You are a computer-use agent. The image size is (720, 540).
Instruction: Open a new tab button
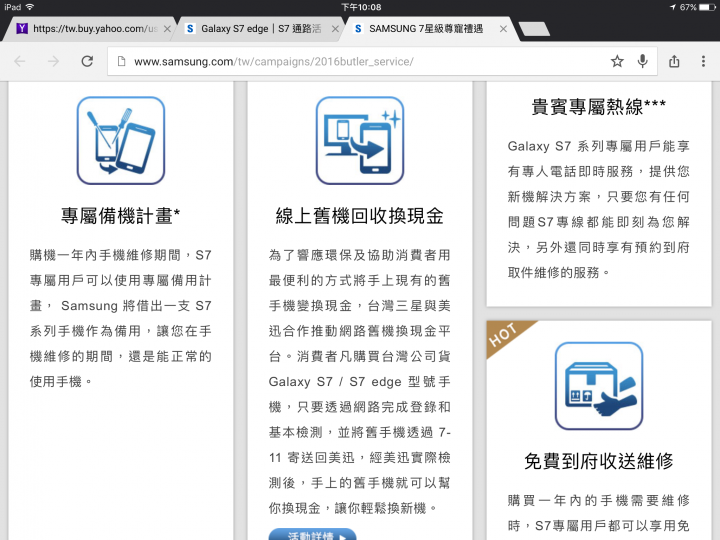[534, 28]
